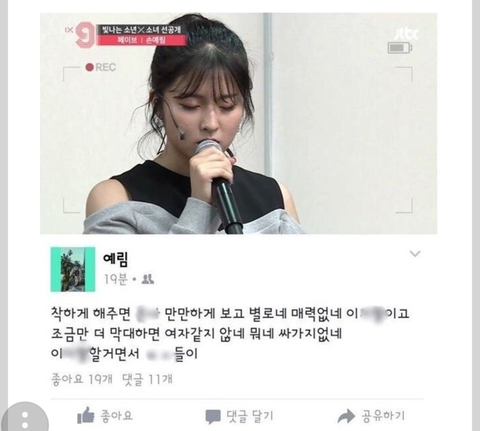Click the MIX9 show logo
480x431 pixels.
(x=81, y=35)
